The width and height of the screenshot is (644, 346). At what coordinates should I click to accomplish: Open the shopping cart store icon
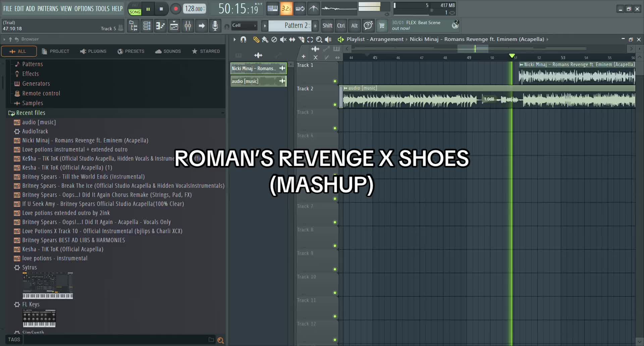(x=382, y=25)
